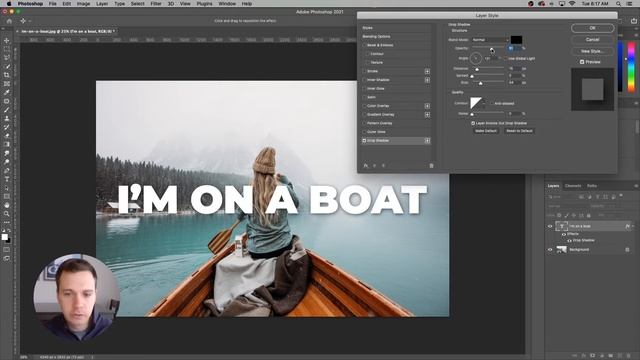Viewport: 640px width, 360px height.
Task: Add another Color Overlay with plus icon
Action: (x=427, y=106)
